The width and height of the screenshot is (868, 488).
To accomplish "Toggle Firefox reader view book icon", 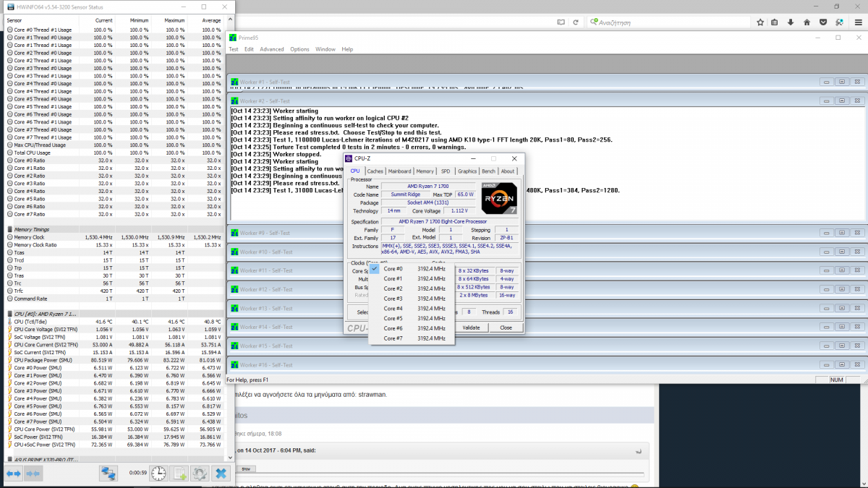I will pyautogui.click(x=561, y=22).
